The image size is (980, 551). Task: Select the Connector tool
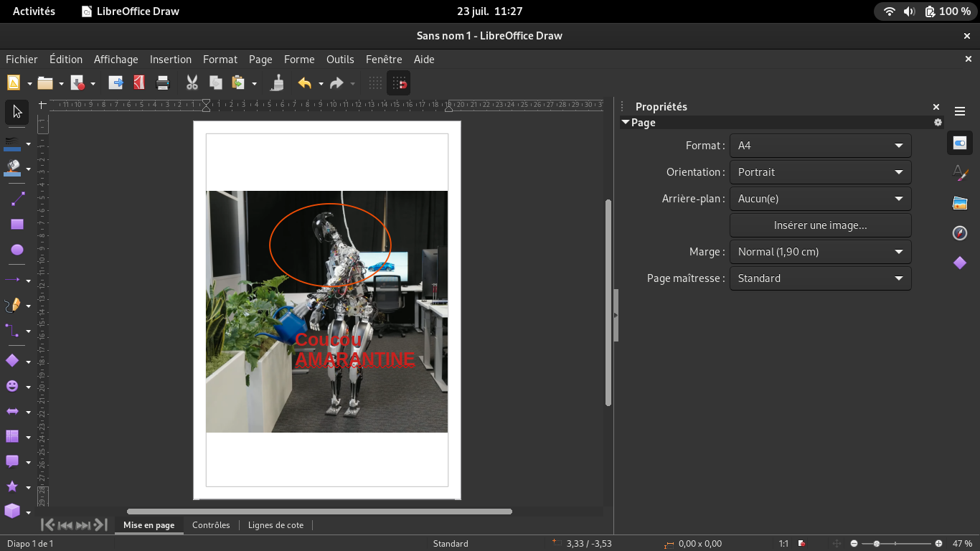13,331
